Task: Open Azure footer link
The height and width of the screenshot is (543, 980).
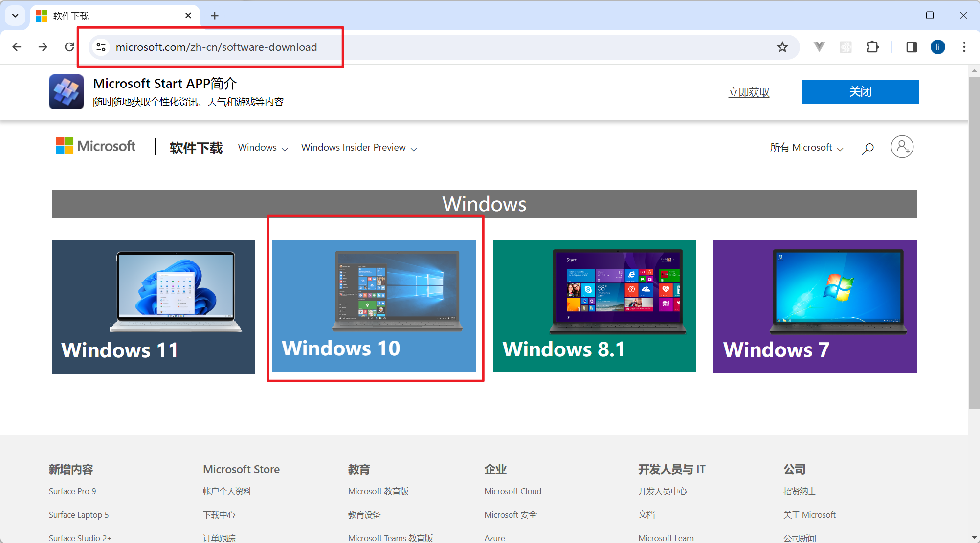Action: tap(495, 538)
